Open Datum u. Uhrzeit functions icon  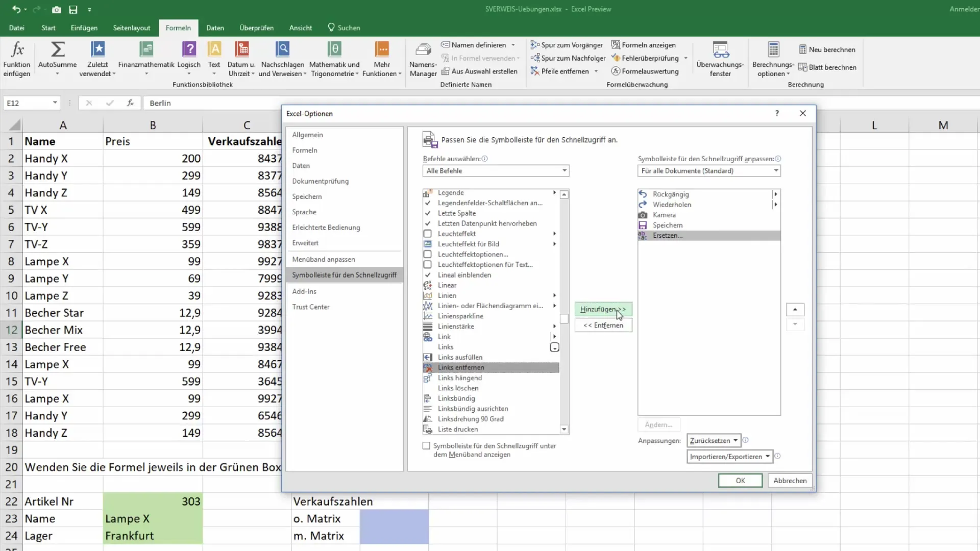coord(241,49)
